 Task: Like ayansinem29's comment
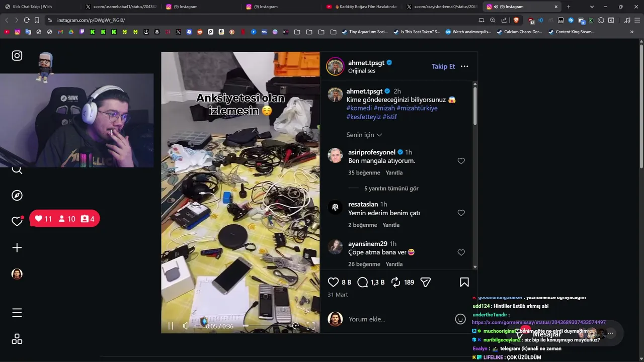(461, 252)
